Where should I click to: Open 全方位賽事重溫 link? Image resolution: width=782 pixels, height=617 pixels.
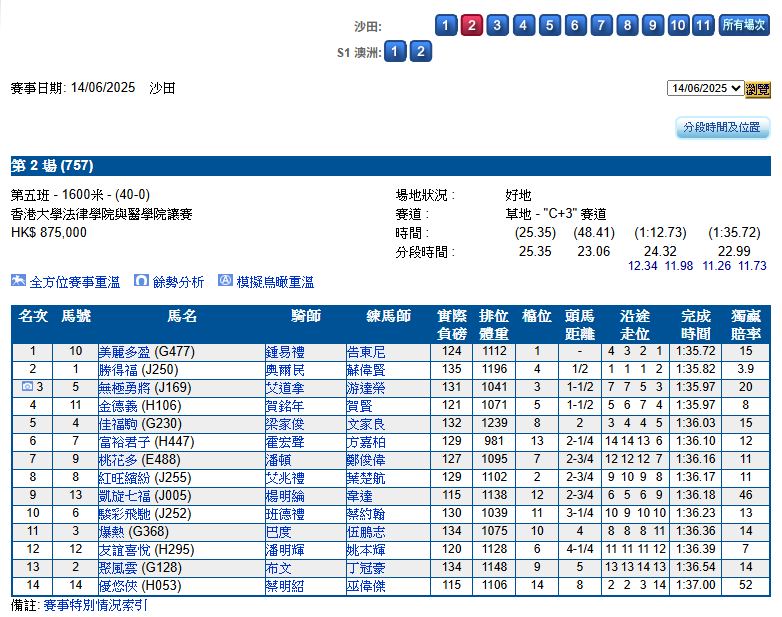[x=75, y=282]
